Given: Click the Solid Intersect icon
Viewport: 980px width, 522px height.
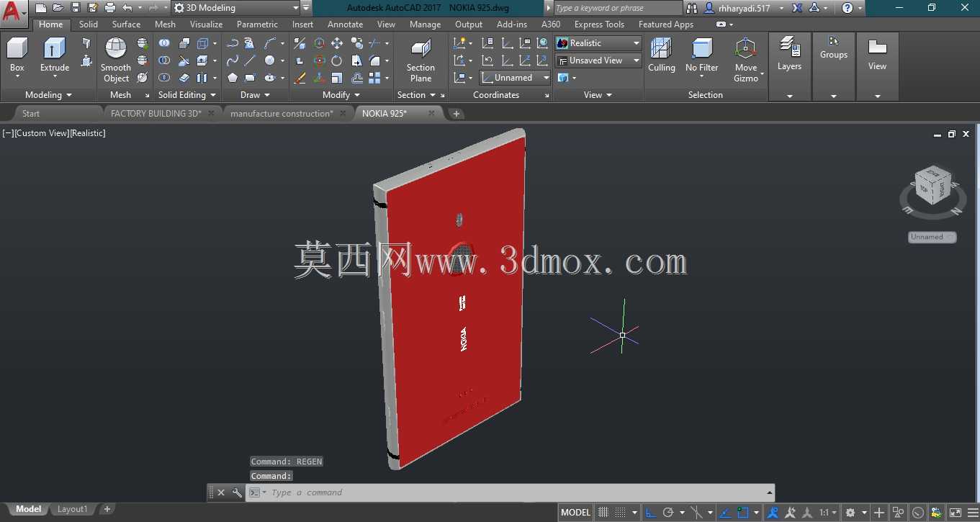Looking at the screenshot, I should pyautogui.click(x=164, y=78).
